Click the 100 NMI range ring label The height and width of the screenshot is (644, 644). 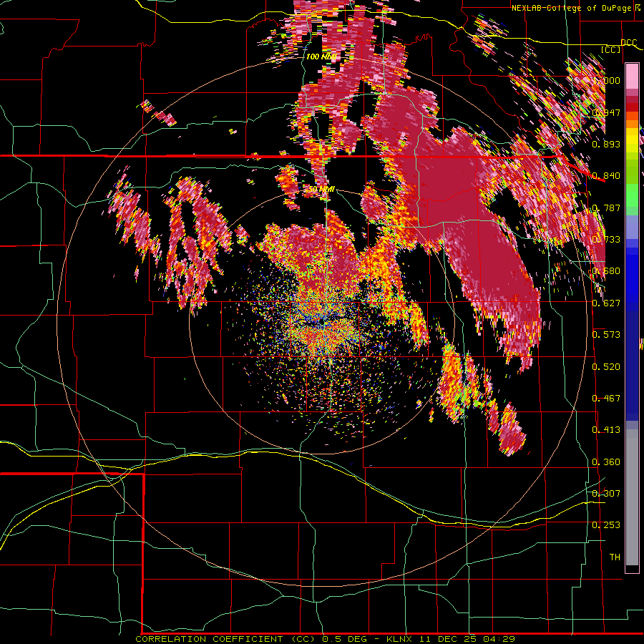pos(321,57)
